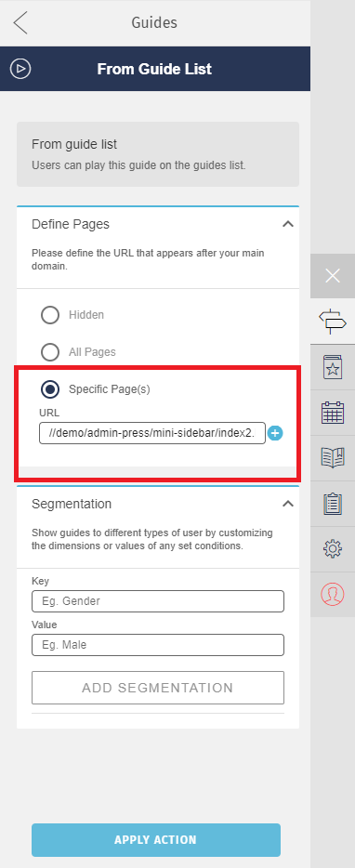The image size is (355, 868).
Task: Click the Apply Action button
Action: pos(156,840)
